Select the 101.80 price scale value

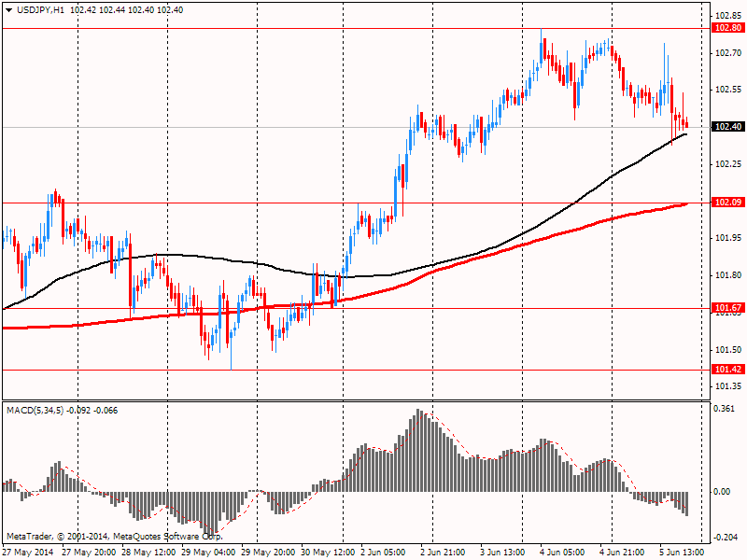(x=728, y=275)
